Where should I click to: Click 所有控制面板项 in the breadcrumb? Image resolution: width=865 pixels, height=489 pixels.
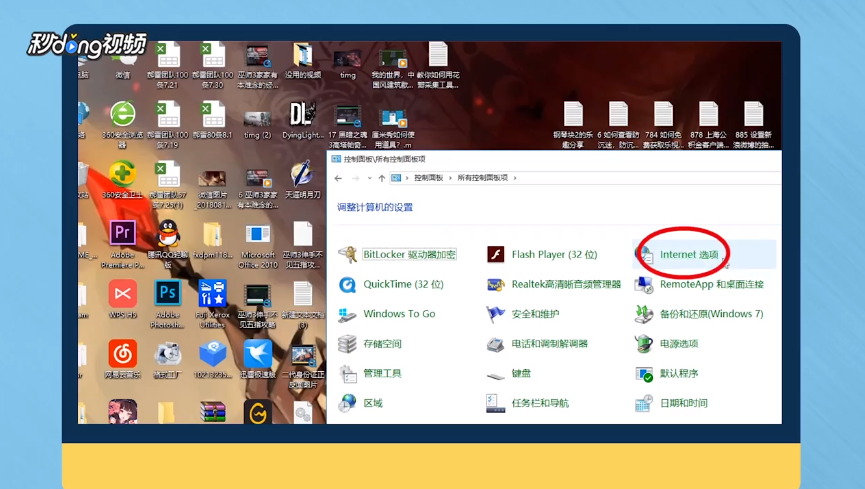(482, 178)
